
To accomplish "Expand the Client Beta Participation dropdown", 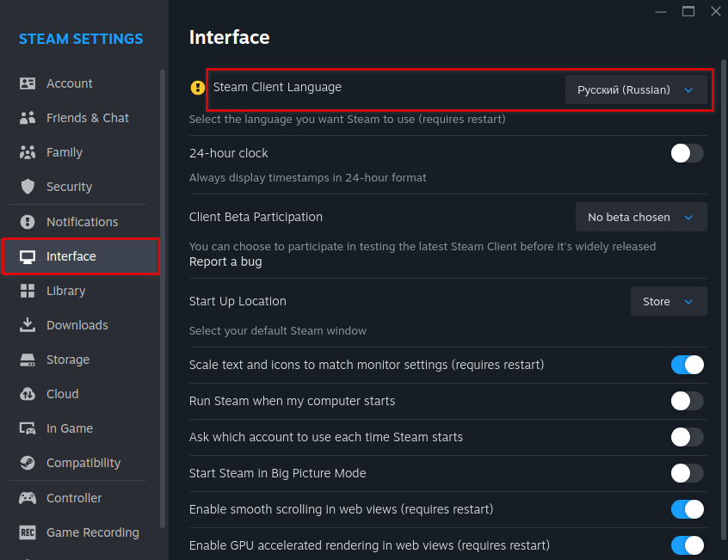I will point(640,218).
